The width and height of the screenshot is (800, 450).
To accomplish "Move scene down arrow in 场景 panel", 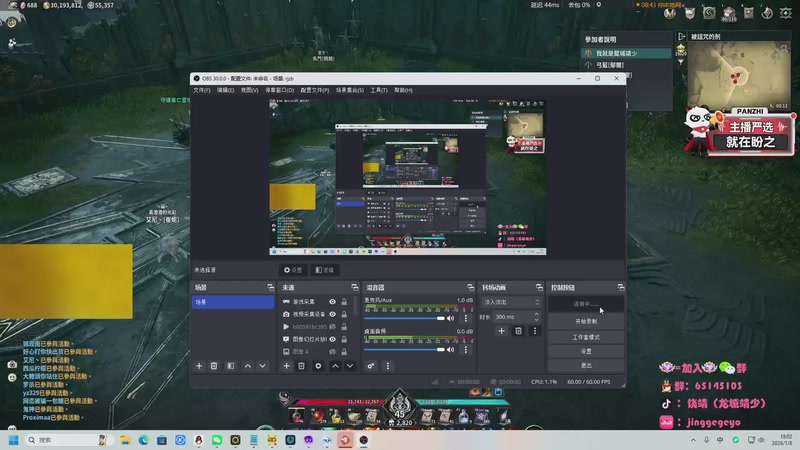I will coord(262,366).
